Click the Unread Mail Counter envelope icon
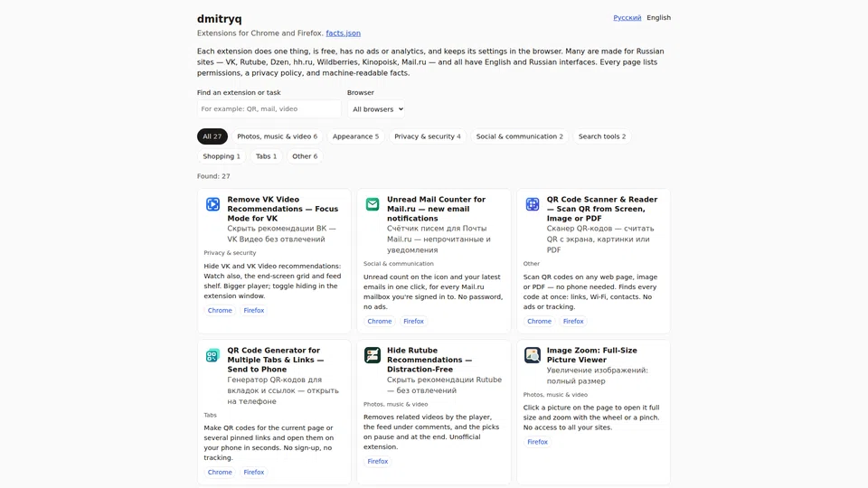 tap(373, 204)
